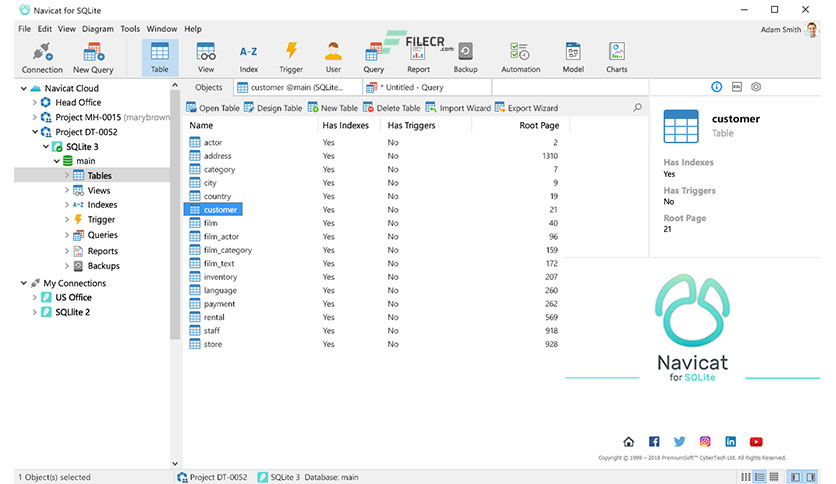This screenshot has width=836, height=484.
Task: Open the Window menu
Action: click(162, 29)
